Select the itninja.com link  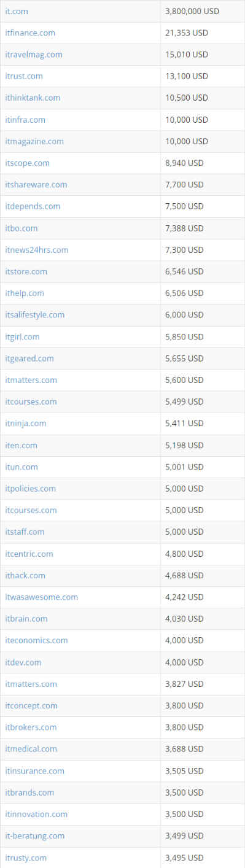[x=26, y=424]
